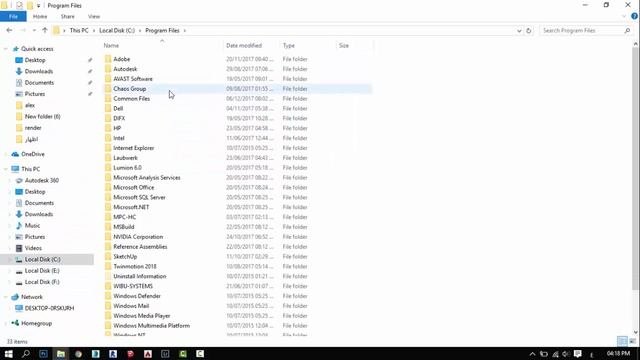640x360 pixels.
Task: Select the AVAST Software folder icon
Action: (x=108, y=79)
